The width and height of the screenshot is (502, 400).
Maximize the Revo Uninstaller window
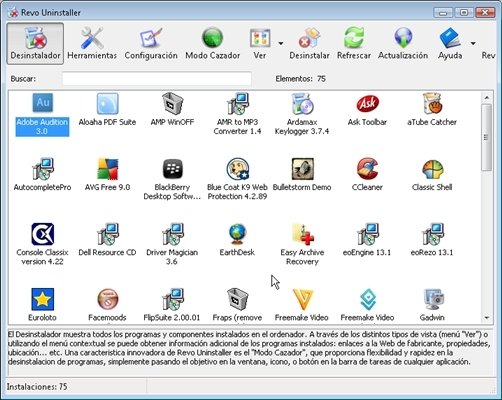tap(463, 13)
